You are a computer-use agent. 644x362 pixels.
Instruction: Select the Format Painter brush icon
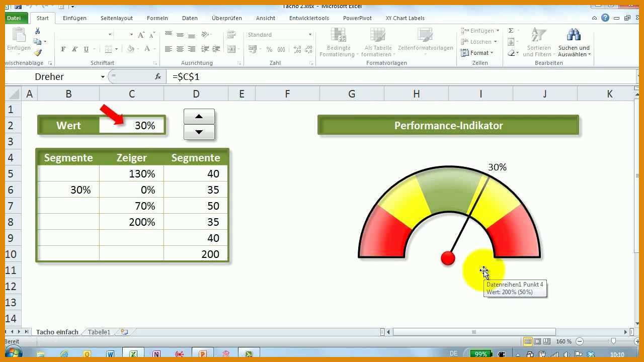pyautogui.click(x=38, y=52)
